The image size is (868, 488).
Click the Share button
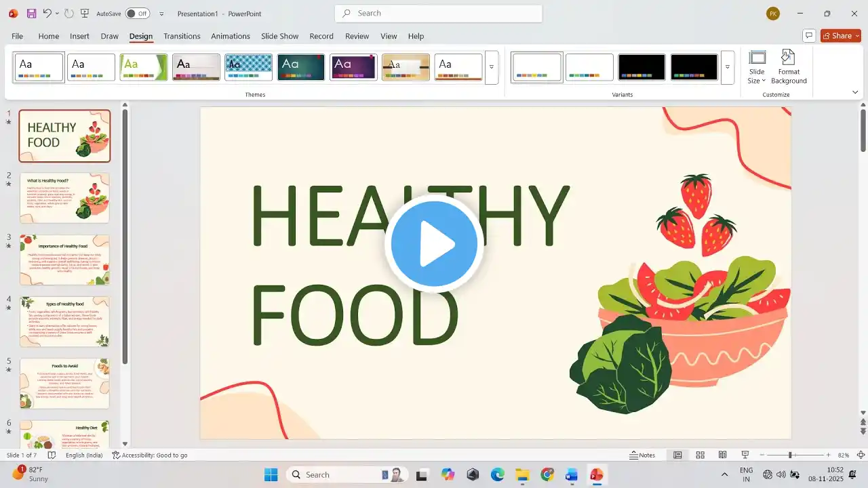pyautogui.click(x=840, y=35)
